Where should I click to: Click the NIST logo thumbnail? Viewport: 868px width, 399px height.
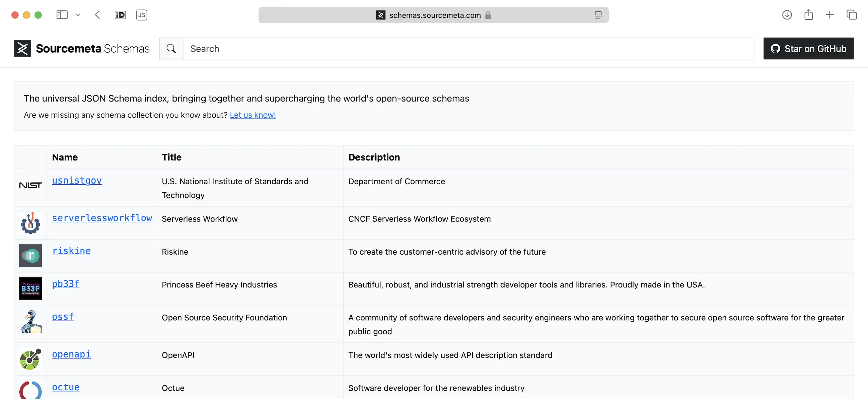[30, 185]
